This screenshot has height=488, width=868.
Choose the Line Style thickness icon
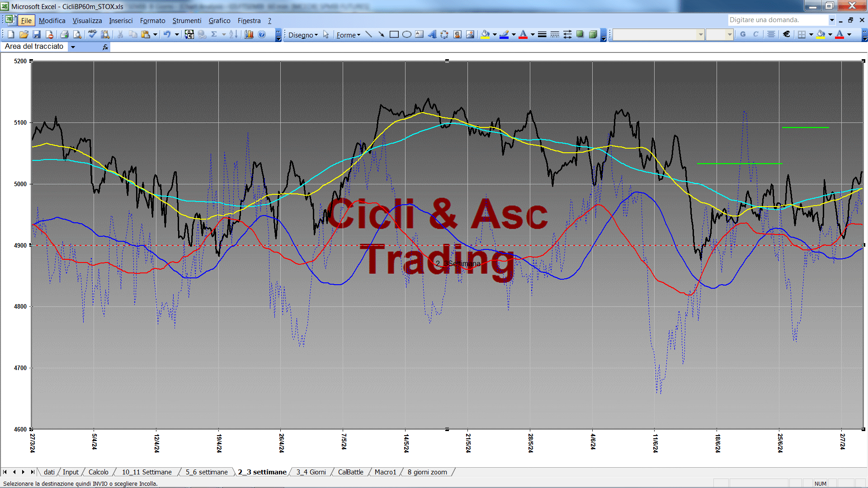tap(542, 35)
